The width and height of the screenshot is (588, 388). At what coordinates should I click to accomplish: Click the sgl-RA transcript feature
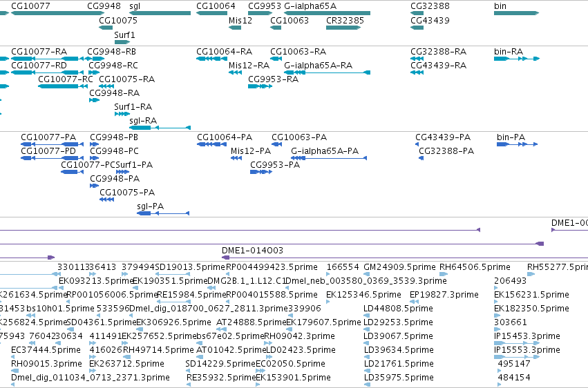tap(160, 128)
